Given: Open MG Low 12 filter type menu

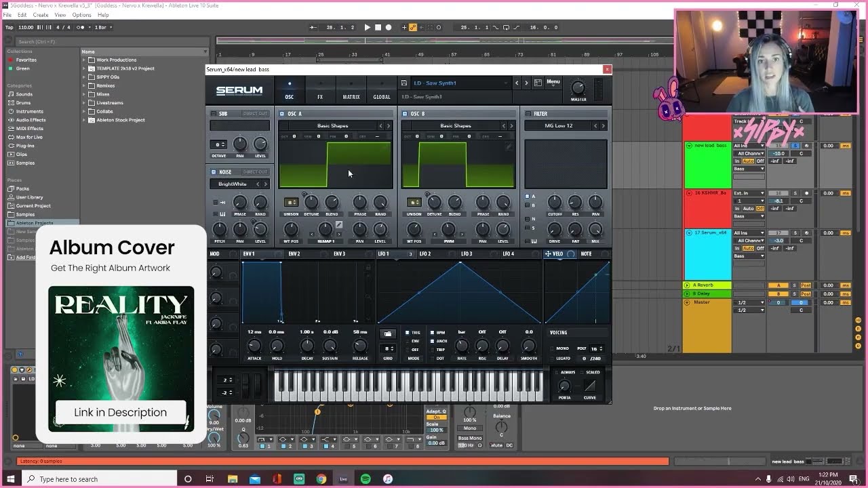Looking at the screenshot, I should [559, 125].
